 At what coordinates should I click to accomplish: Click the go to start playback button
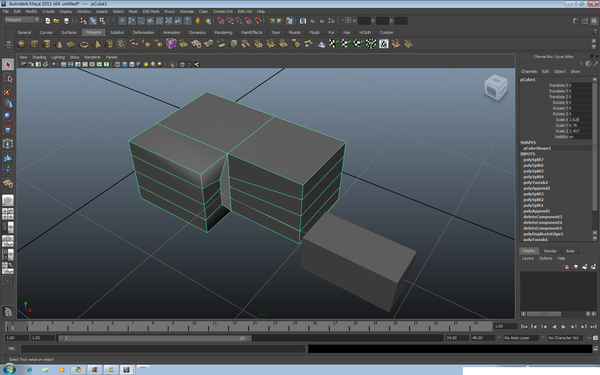[524, 327]
